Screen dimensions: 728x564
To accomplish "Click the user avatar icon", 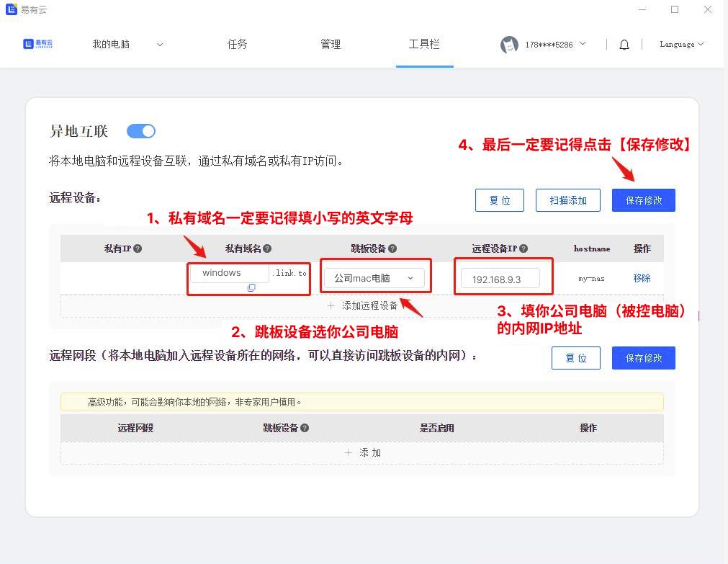I will click(x=509, y=45).
